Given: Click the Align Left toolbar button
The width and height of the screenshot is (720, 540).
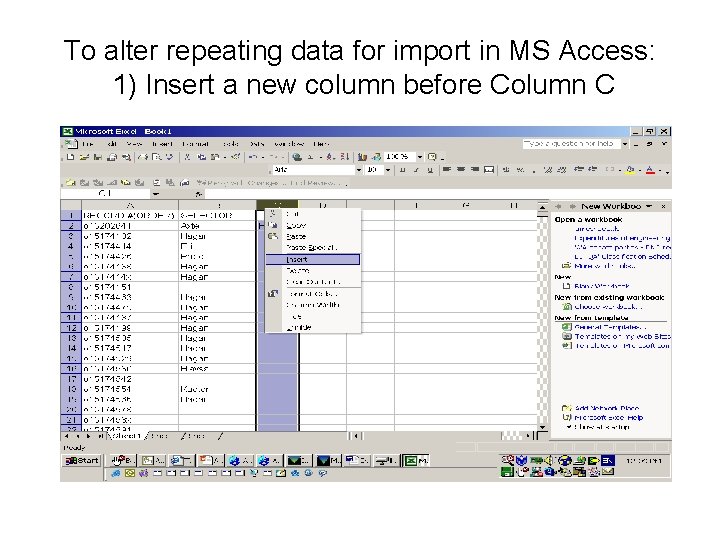Looking at the screenshot, I should (447, 170).
